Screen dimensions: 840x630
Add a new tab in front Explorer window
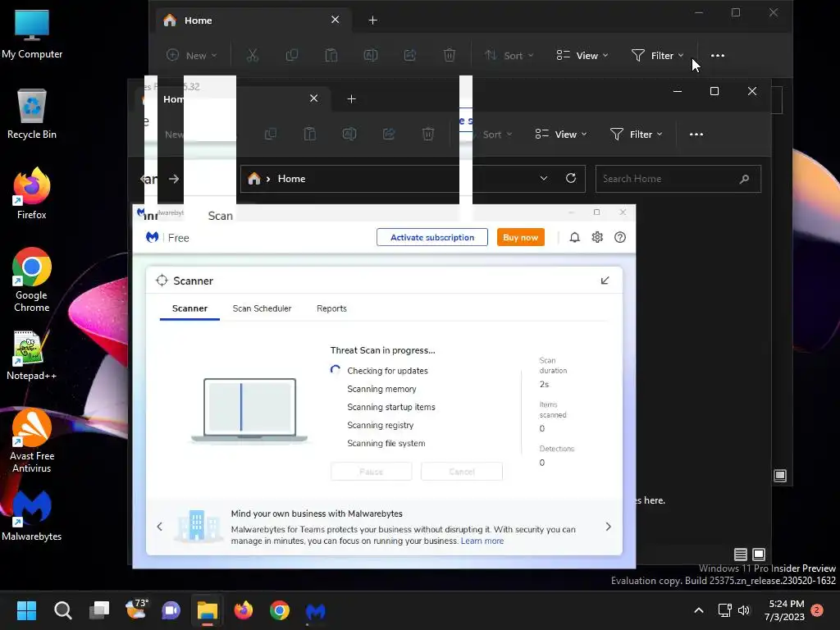[351, 99]
